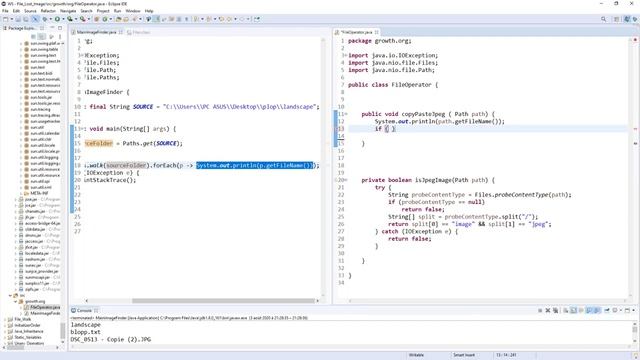Click 'DSC_0513 - Copie (2).JPG' console line
The image size is (640, 360).
[111, 339]
